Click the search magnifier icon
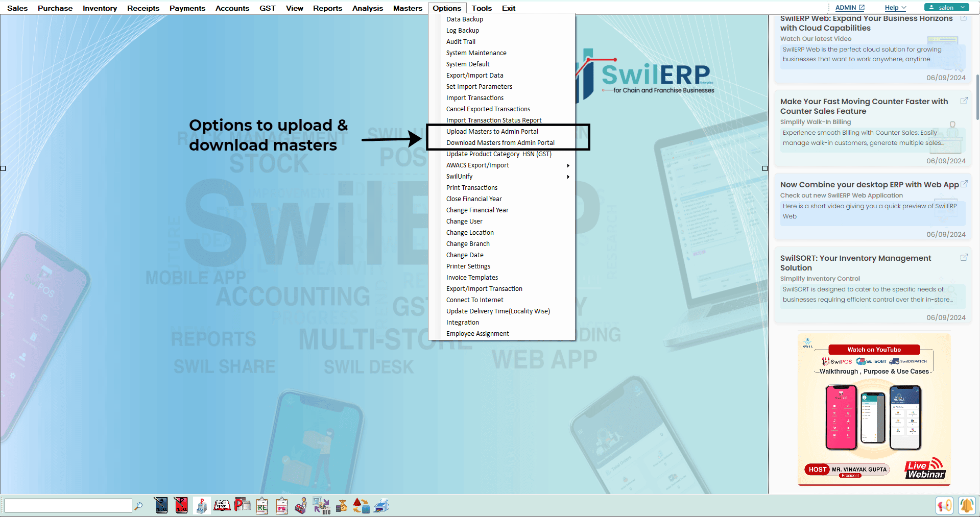Image resolution: width=980 pixels, height=517 pixels. click(138, 506)
